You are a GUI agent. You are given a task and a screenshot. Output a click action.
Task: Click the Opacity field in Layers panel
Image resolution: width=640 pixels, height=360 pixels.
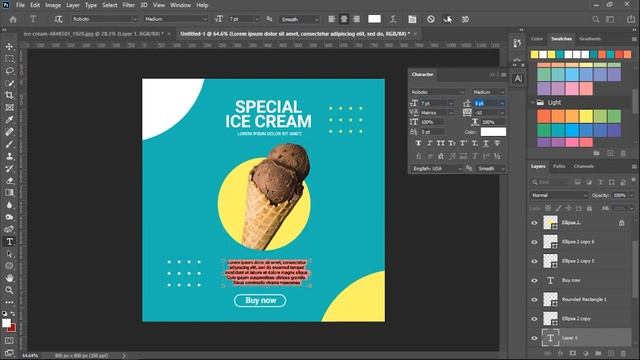click(620, 196)
